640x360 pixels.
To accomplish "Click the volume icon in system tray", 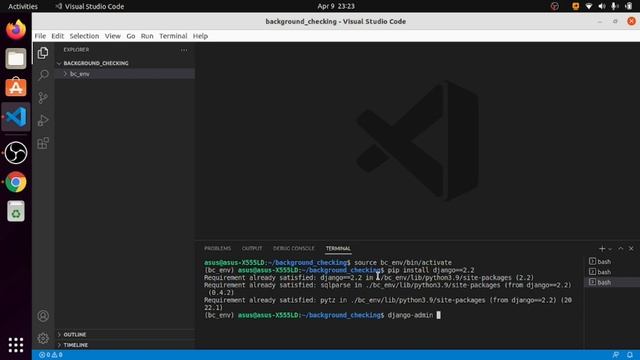I will click(602, 6).
